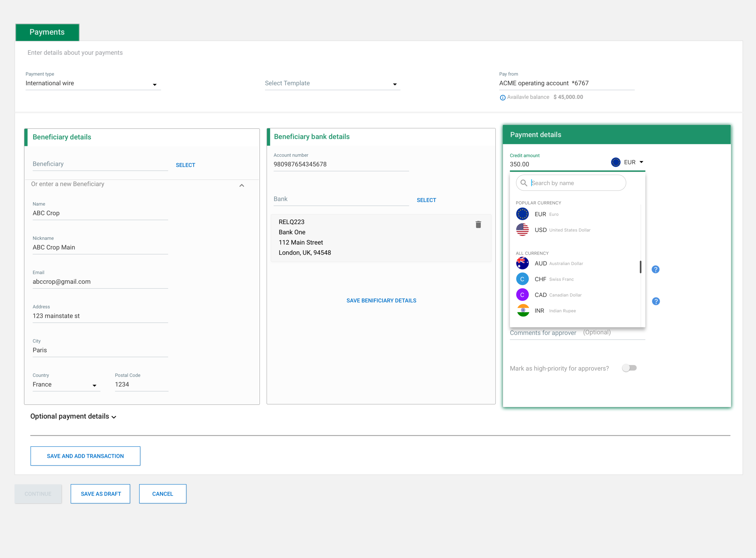756x558 pixels.
Task: Pick the Australian flag icon for AUD
Action: (x=522, y=263)
